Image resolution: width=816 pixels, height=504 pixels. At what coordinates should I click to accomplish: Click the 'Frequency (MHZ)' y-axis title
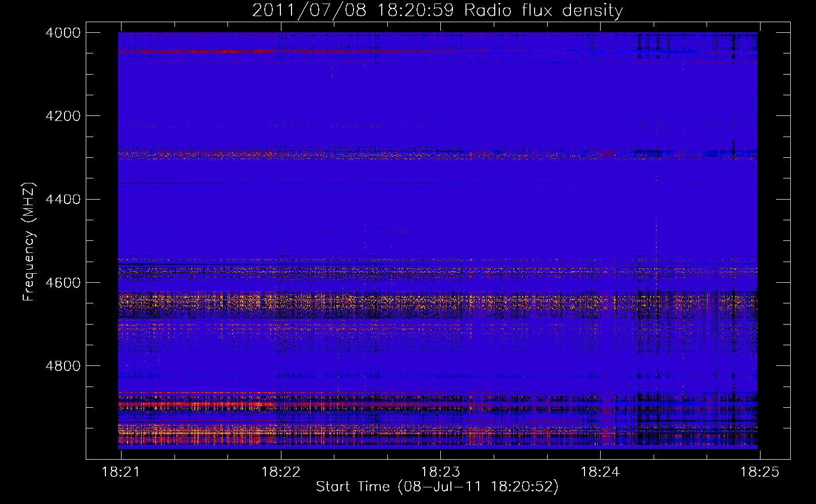pos(29,242)
